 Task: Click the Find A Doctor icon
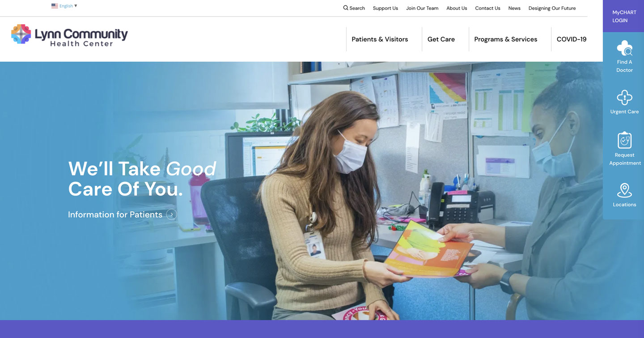pos(624,48)
